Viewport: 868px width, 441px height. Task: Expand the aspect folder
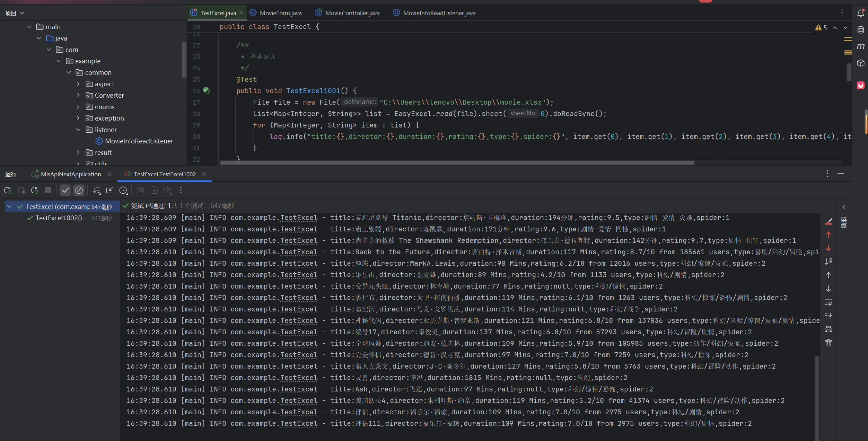78,84
